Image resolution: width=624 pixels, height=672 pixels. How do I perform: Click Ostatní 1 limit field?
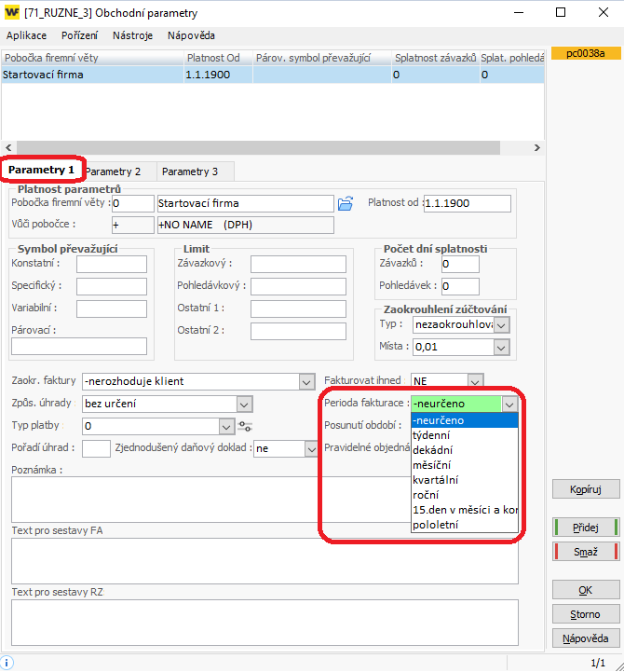(299, 309)
